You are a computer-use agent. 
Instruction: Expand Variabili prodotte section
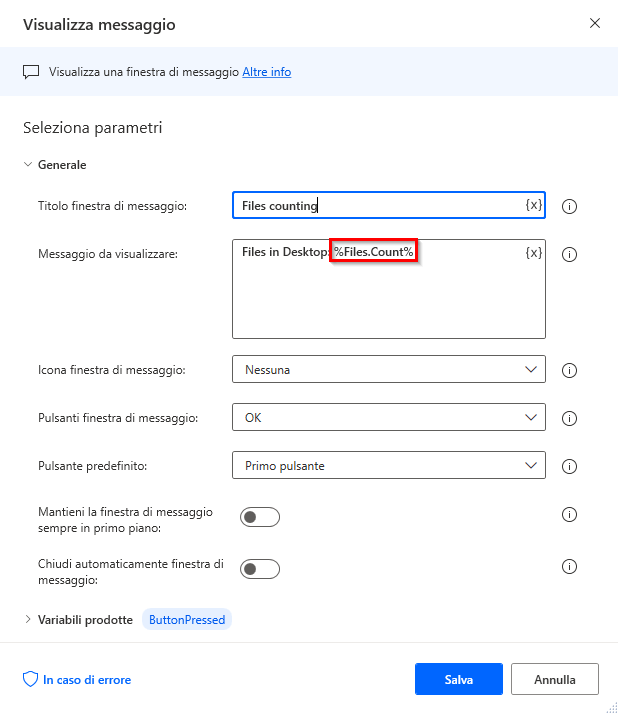28,620
